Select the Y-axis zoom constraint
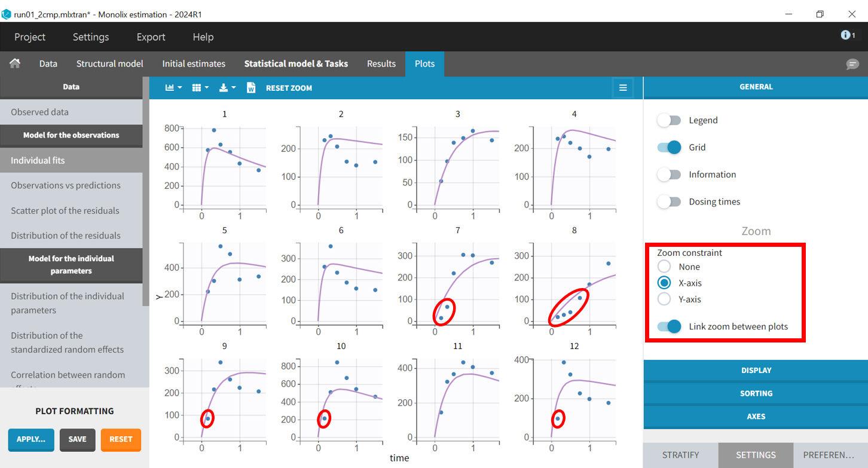This screenshot has height=468, width=868. tap(664, 299)
